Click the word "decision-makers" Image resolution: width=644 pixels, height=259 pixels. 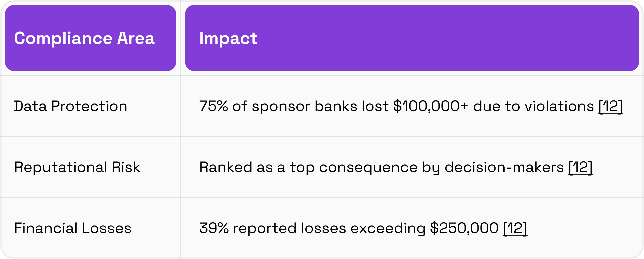coord(504,167)
